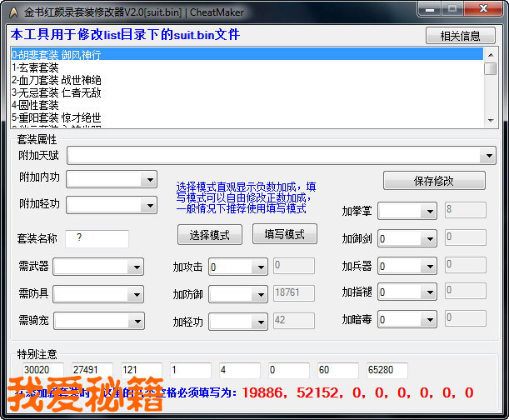Click the 相关信息 button

click(x=459, y=36)
